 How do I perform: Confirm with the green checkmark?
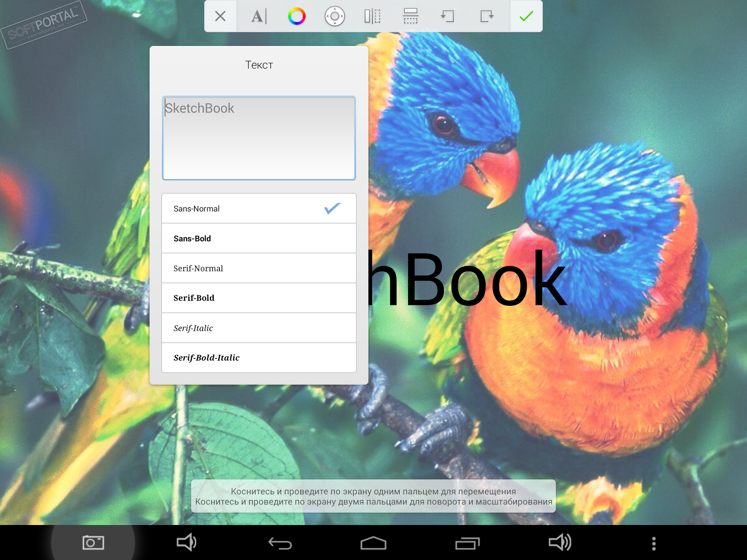[526, 16]
